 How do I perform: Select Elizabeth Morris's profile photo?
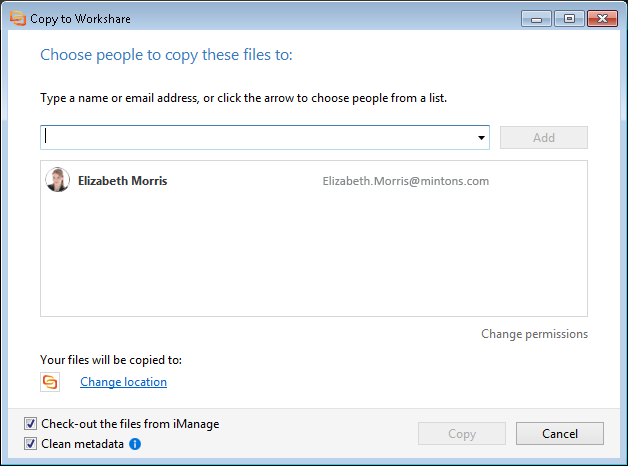[x=58, y=180]
